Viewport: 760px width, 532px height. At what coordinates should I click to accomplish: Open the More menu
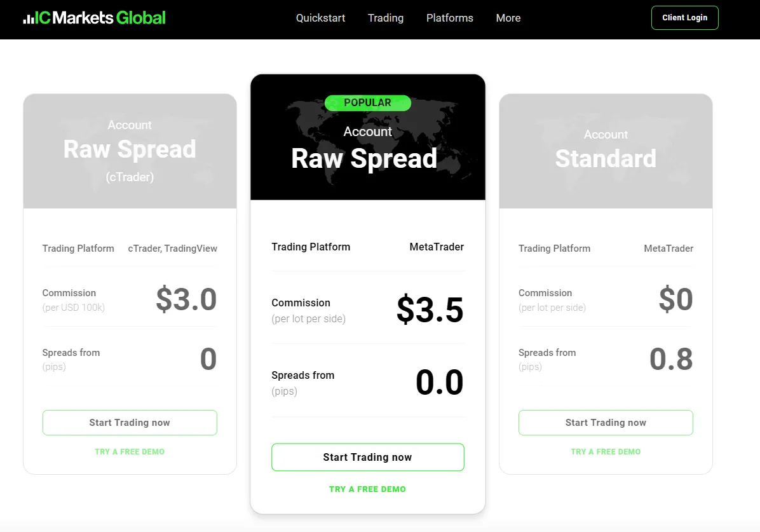pos(508,18)
